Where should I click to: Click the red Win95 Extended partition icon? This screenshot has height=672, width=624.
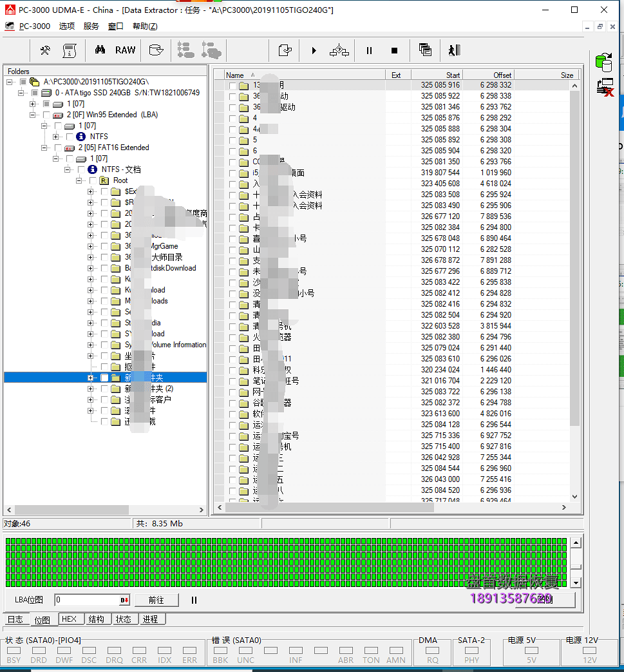pos(58,115)
